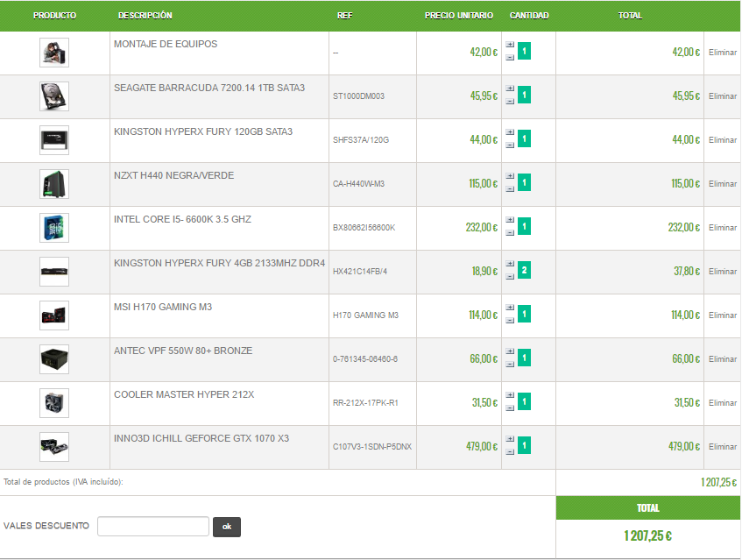Image resolution: width=742 pixels, height=560 pixels.
Task: Open Intel Core i5 processor thumbnail
Action: (54, 228)
